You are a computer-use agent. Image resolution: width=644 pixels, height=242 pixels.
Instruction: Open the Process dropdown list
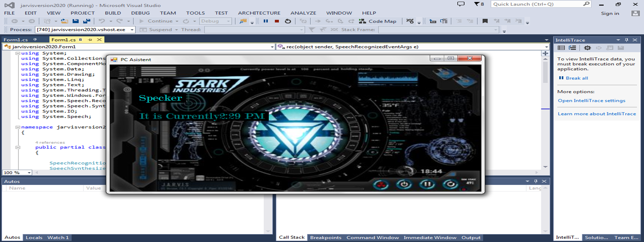(x=132, y=30)
